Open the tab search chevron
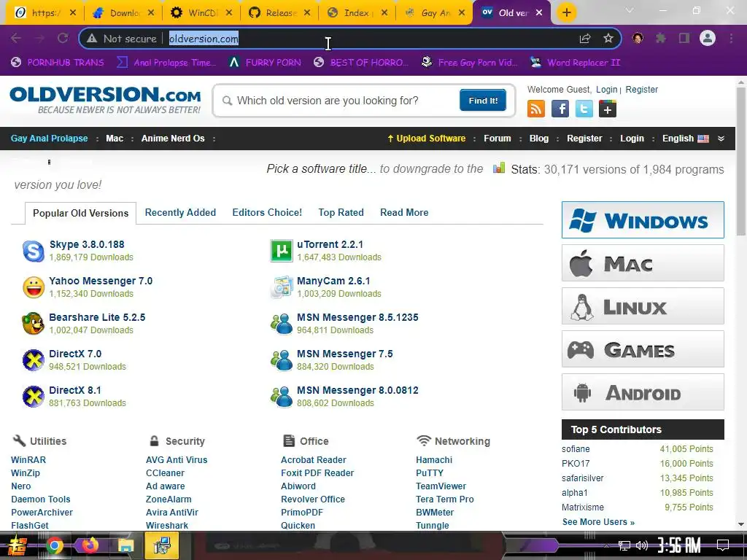This screenshot has width=747, height=560. 630,10
